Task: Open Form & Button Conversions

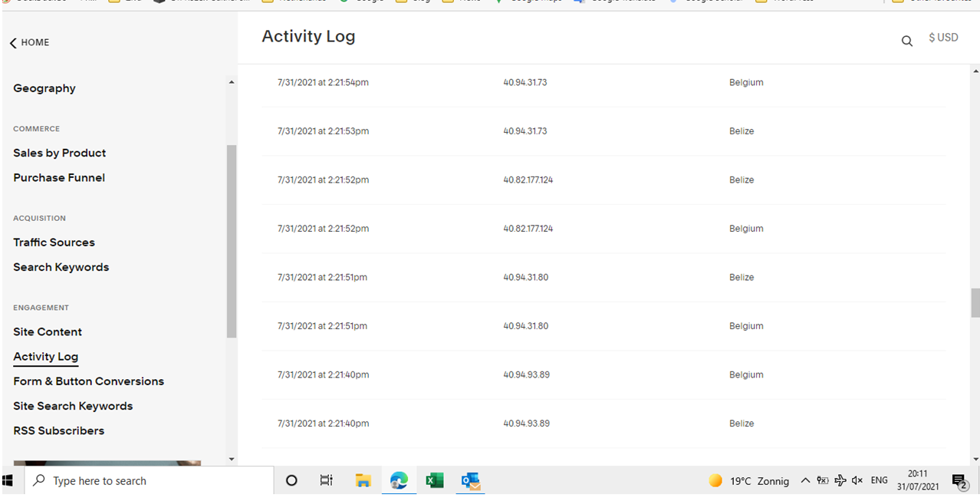Action: pyautogui.click(x=89, y=381)
